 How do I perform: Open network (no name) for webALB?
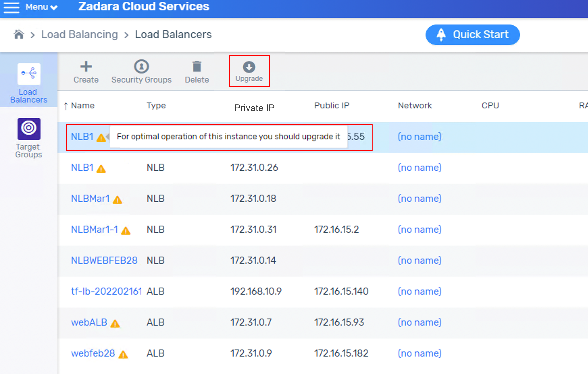pyautogui.click(x=420, y=322)
